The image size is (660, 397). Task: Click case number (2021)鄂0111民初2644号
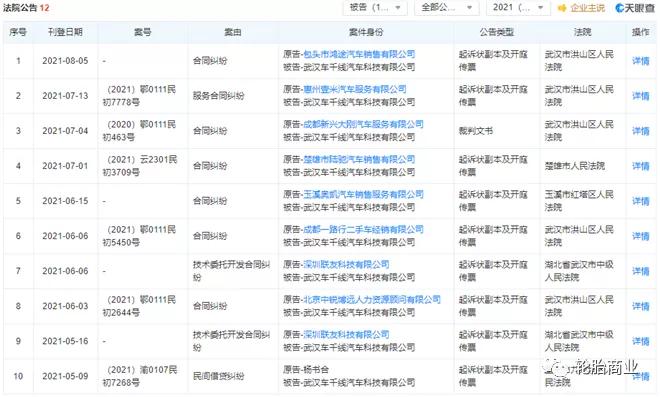tap(140, 306)
